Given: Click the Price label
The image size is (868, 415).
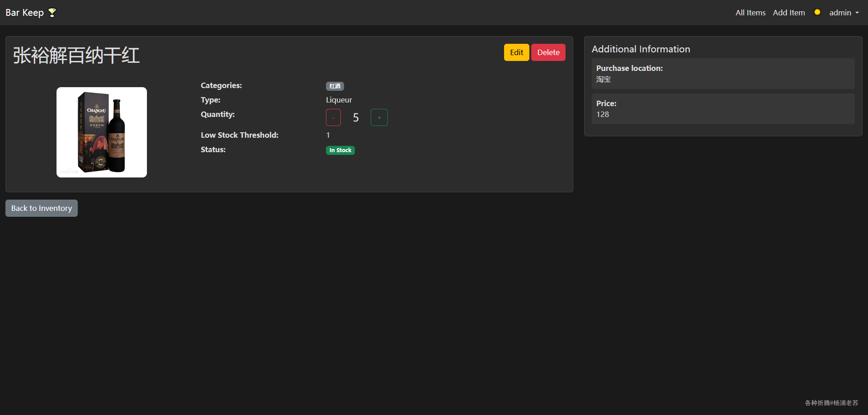Looking at the screenshot, I should pos(606,103).
